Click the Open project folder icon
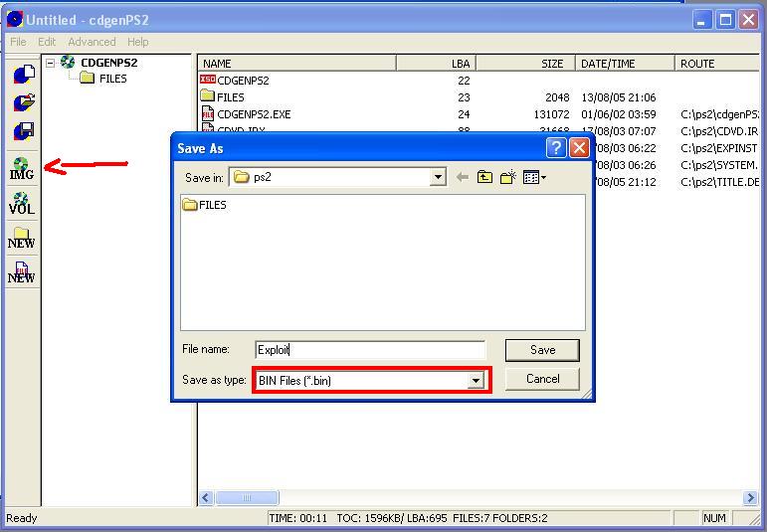767x532 pixels. click(x=22, y=102)
